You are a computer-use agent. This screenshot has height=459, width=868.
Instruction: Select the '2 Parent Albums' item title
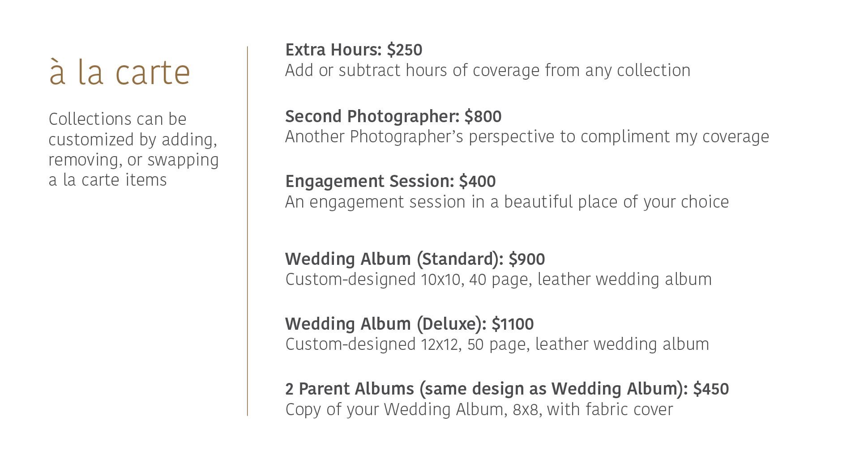click(x=486, y=389)
